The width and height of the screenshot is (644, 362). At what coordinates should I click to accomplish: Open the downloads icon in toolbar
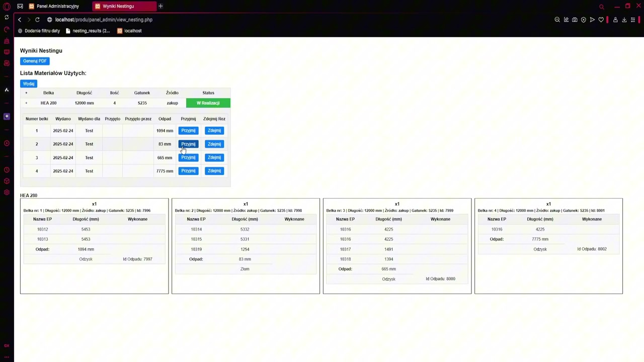(624, 20)
